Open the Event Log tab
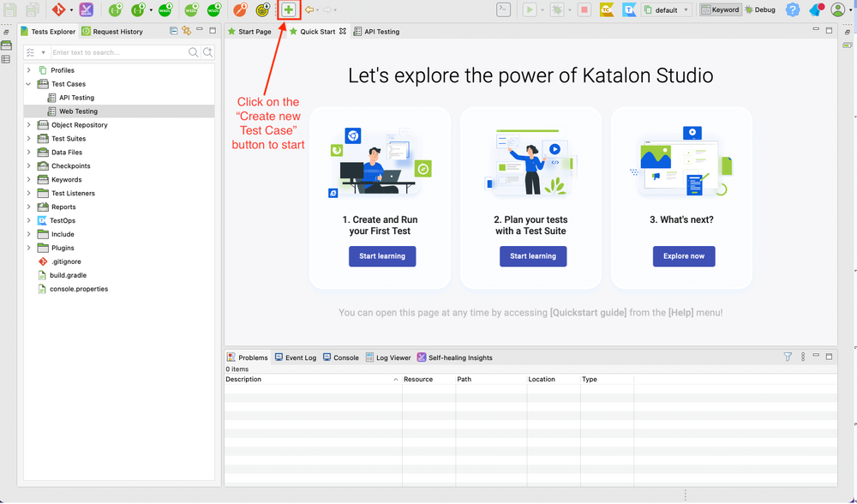The image size is (857, 504). [x=295, y=357]
